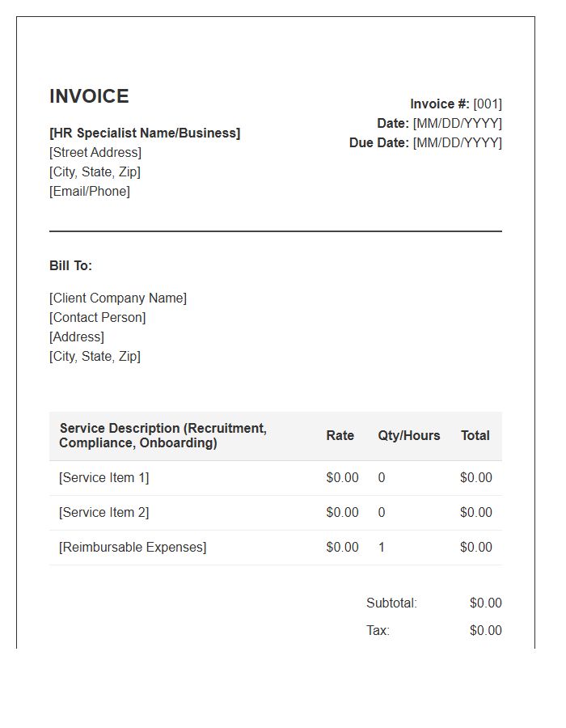Click the [Address] line under Bill To

coord(77,337)
